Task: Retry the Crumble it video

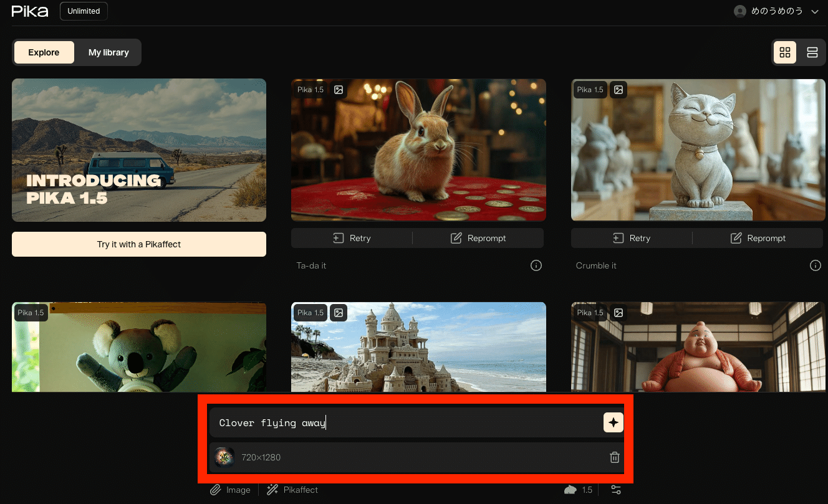Action: [632, 238]
